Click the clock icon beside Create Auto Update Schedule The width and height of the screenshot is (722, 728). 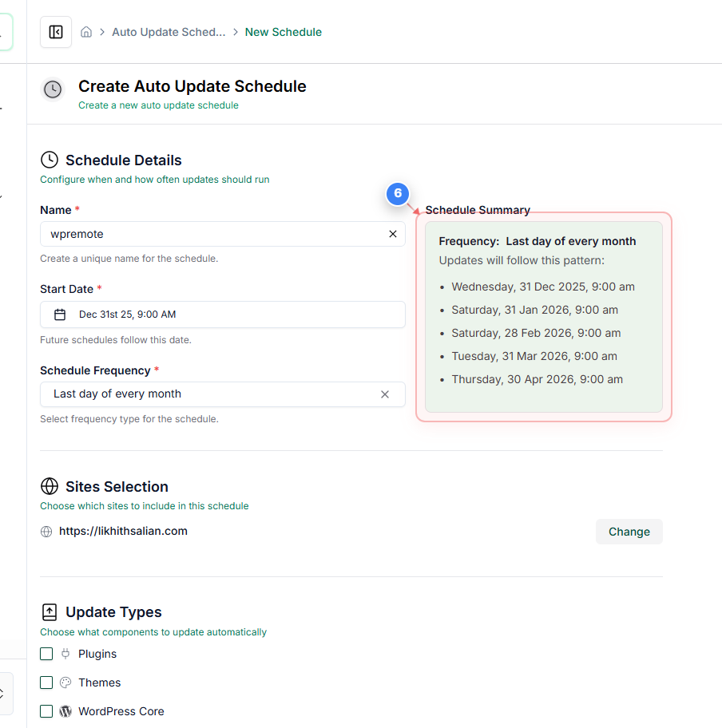point(52,89)
